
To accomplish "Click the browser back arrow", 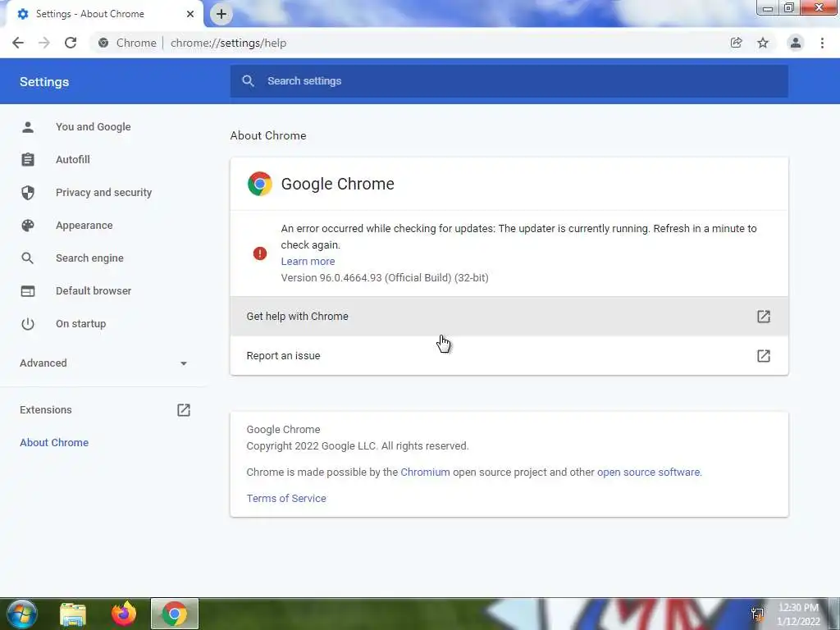I will click(x=18, y=43).
